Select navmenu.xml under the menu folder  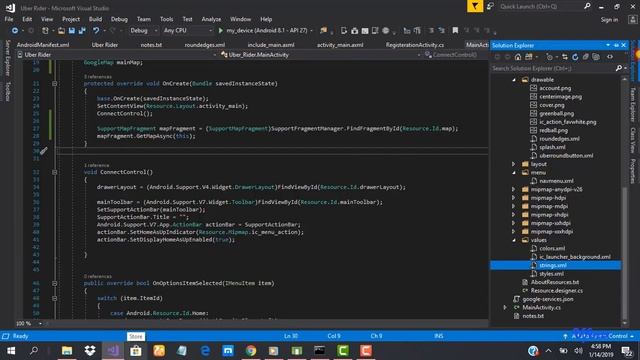[x=556, y=181]
